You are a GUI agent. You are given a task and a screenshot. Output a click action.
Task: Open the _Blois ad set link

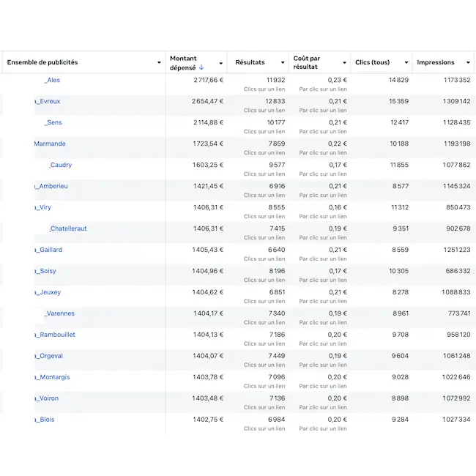click(45, 420)
